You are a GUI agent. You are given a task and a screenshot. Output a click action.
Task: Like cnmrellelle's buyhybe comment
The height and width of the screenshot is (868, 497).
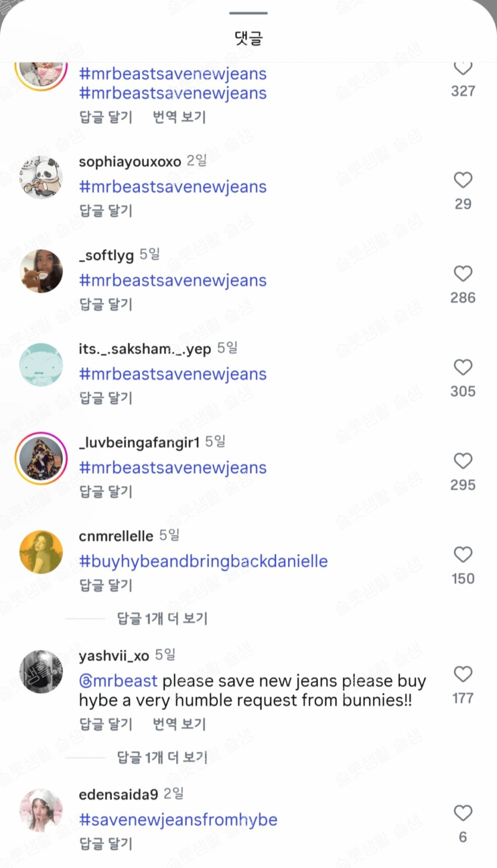462,555
